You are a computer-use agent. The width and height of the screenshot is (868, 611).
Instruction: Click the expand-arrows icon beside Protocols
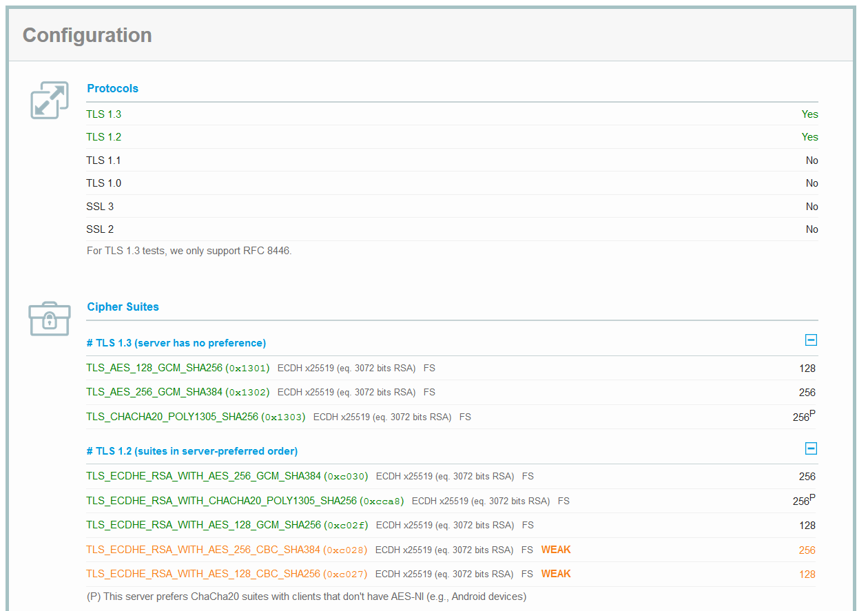(x=49, y=100)
